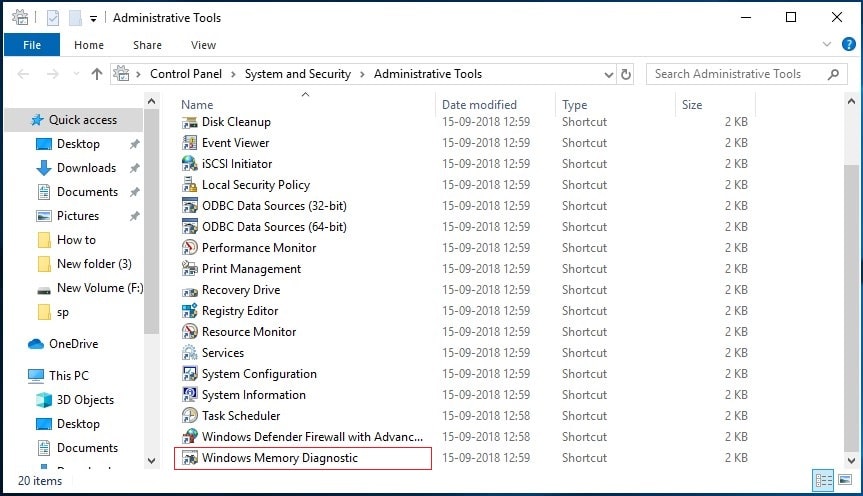
Task: Click the Registry Editor icon
Action: 189,311
